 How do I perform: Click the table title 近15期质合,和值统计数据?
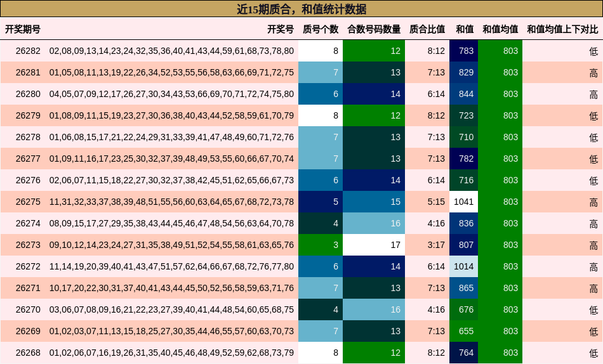point(301,9)
